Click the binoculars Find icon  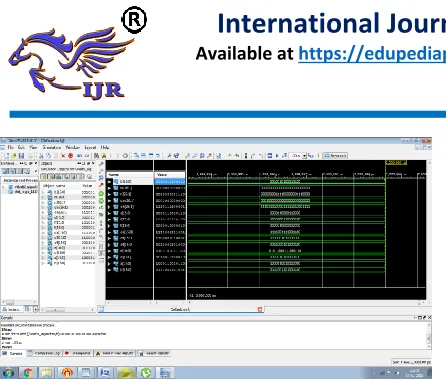96,156
